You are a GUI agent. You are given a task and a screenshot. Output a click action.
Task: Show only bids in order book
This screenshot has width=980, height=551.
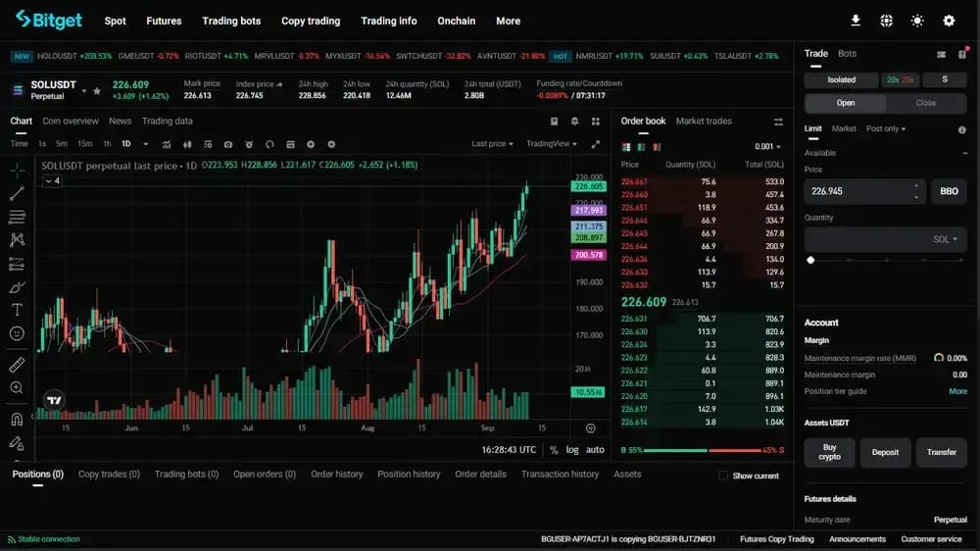pyautogui.click(x=641, y=147)
